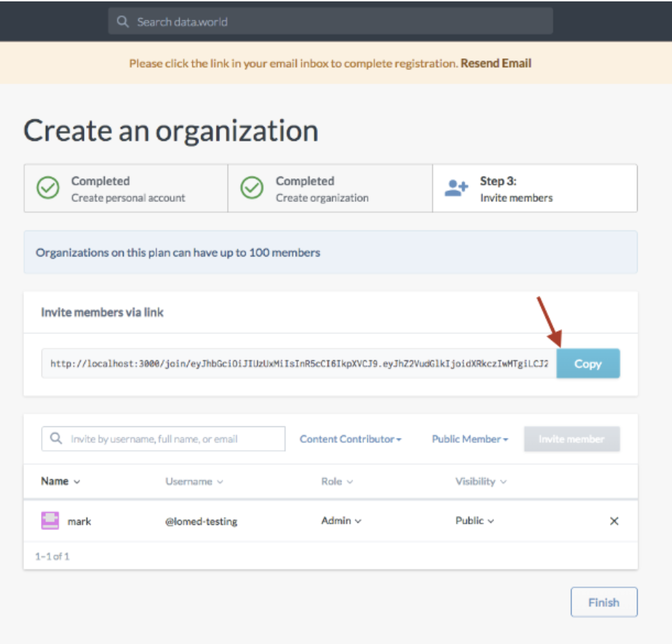Open the Public Member visibility dropdown
Image resolution: width=672 pixels, height=644 pixels.
pos(470,439)
